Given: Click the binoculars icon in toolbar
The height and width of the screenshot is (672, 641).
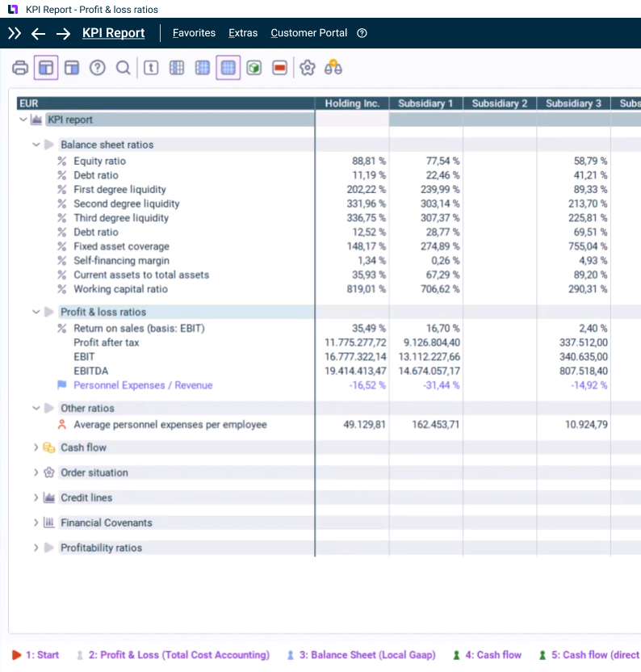Looking at the screenshot, I should point(333,68).
